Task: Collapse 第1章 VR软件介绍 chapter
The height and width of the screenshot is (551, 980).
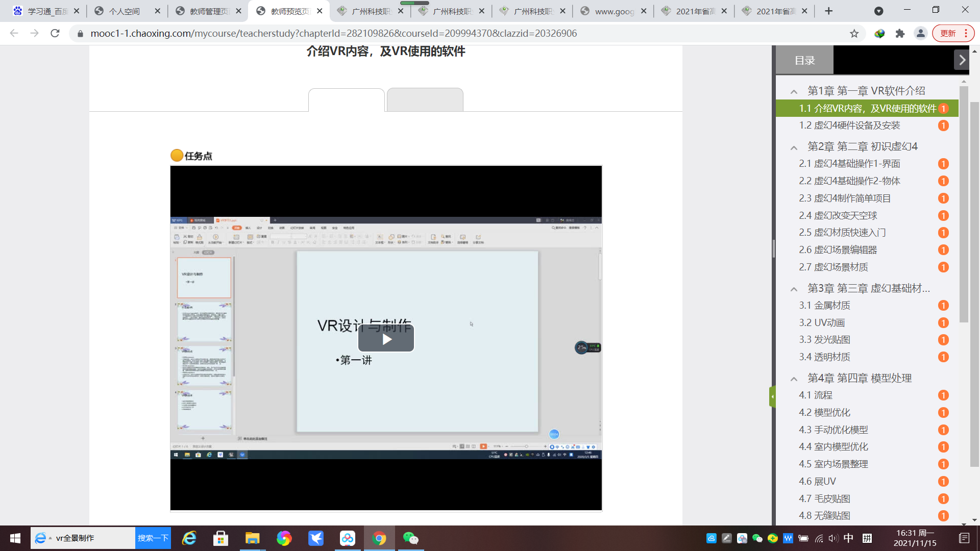Action: pos(794,91)
